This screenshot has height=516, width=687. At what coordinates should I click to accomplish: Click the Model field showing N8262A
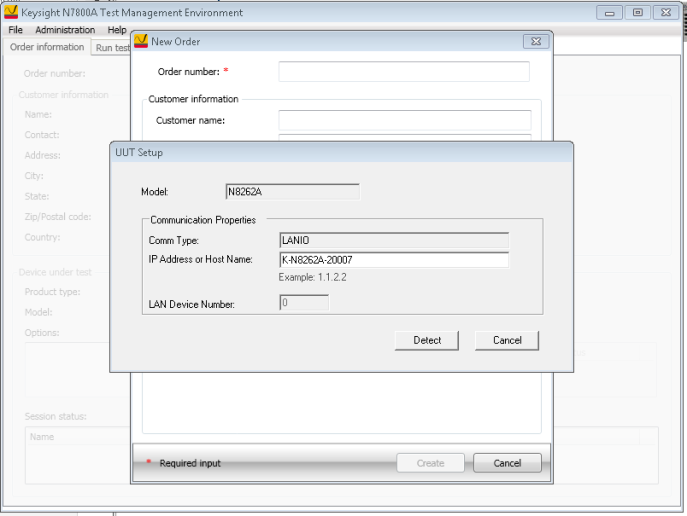[293, 191]
